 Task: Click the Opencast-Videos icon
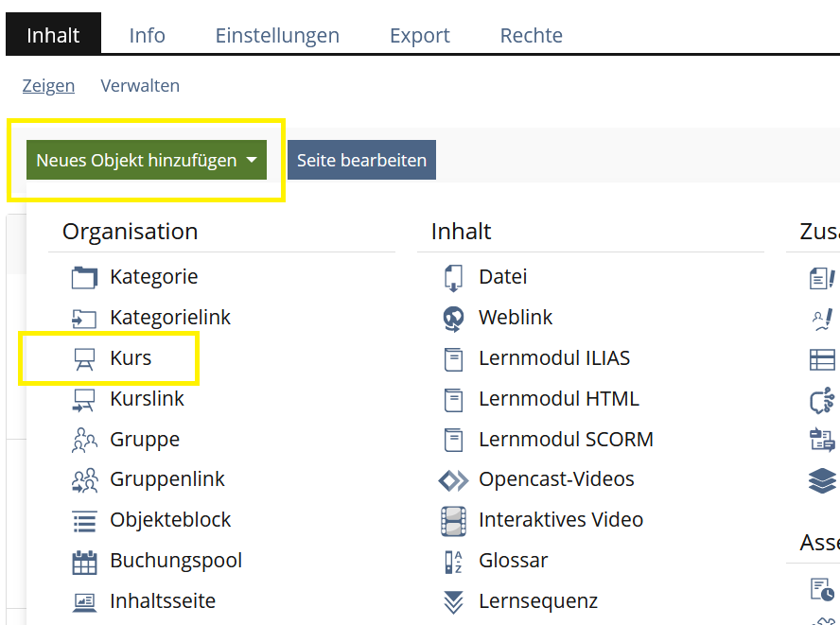click(x=453, y=480)
